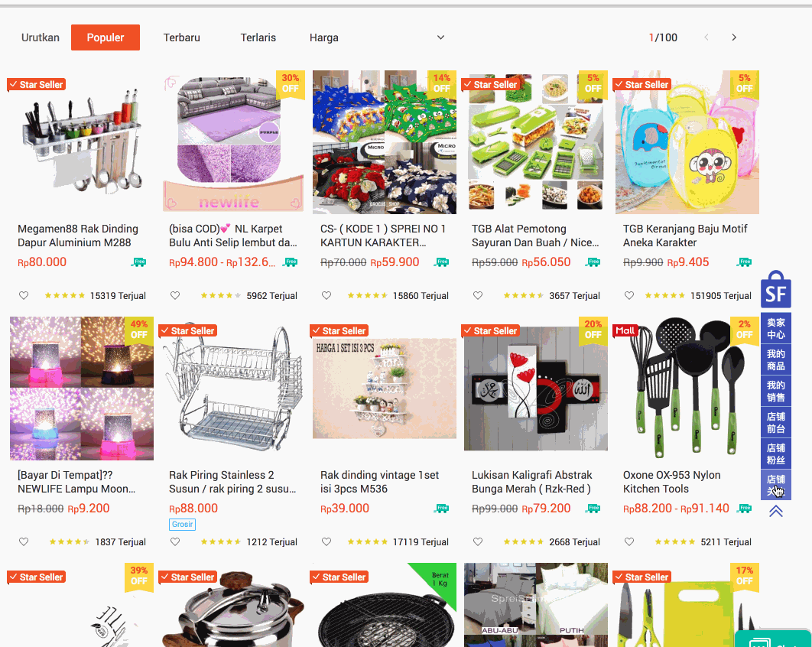Click the 卖家中心 sidebar button

click(776, 328)
